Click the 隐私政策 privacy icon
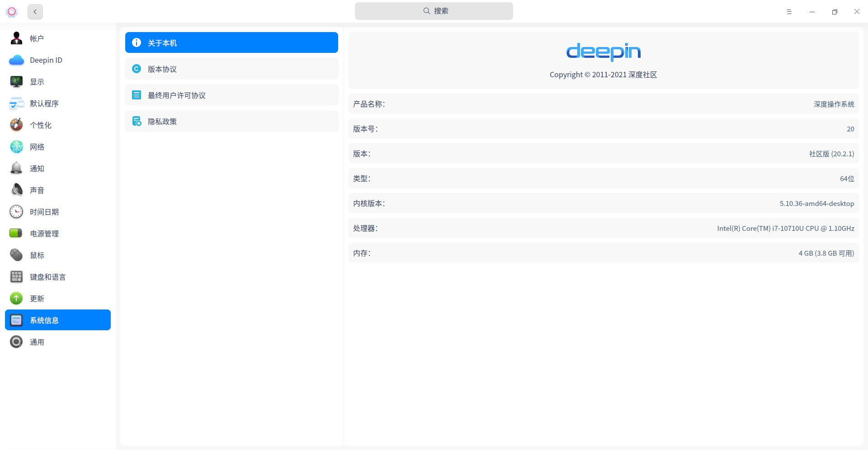 click(137, 121)
